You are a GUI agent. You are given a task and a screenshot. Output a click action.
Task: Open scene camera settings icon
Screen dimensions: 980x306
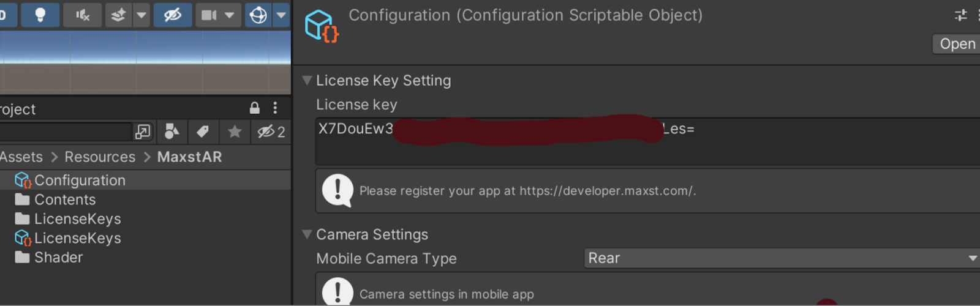pyautogui.click(x=209, y=15)
